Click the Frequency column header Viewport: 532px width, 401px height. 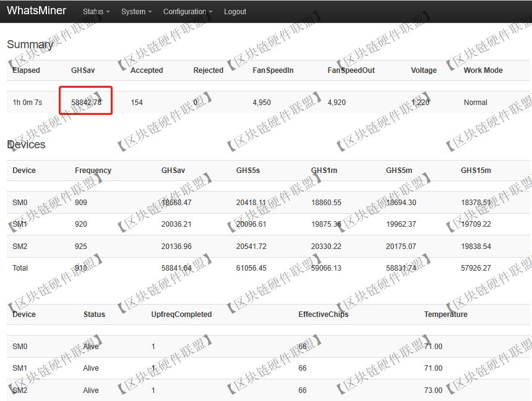point(93,170)
